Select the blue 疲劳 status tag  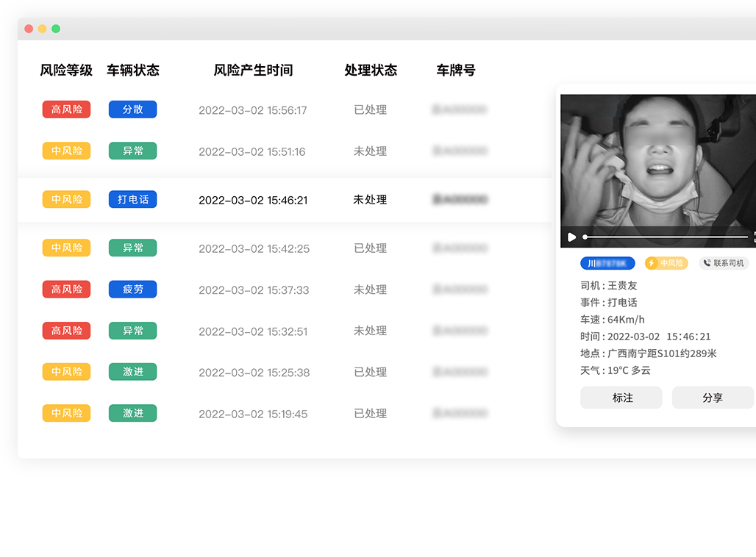point(132,290)
